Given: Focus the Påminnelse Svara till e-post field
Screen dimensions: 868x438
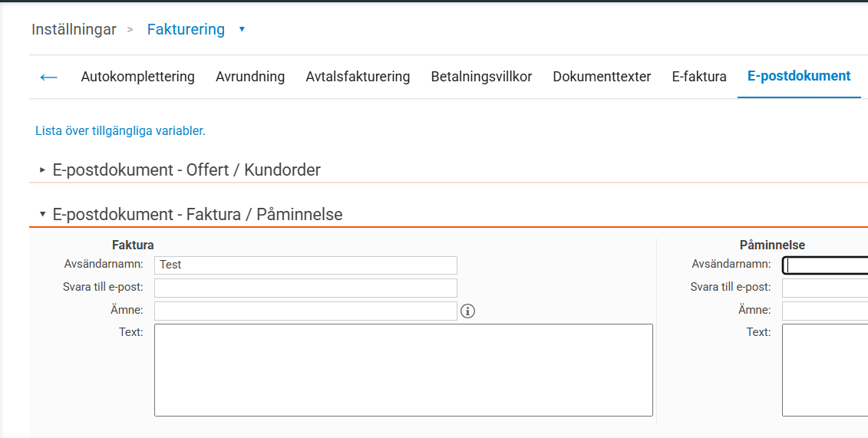Looking at the screenshot, I should click(x=824, y=288).
